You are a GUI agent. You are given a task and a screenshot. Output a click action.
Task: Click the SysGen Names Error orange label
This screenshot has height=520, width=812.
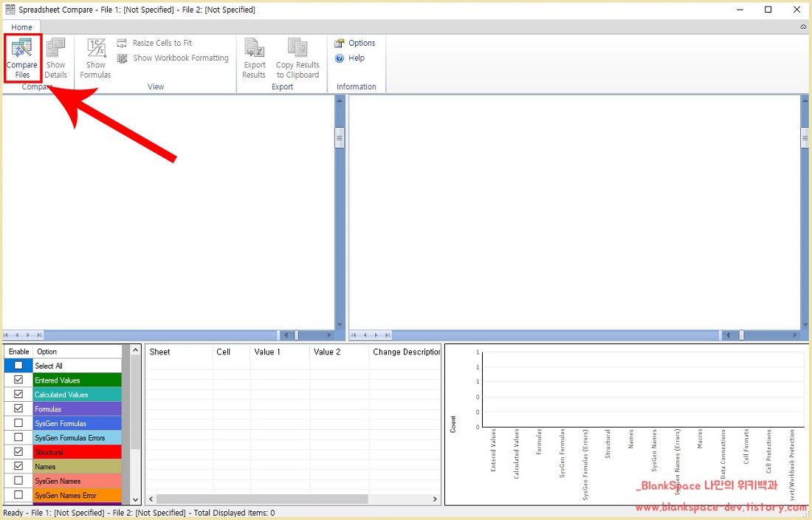coord(78,495)
